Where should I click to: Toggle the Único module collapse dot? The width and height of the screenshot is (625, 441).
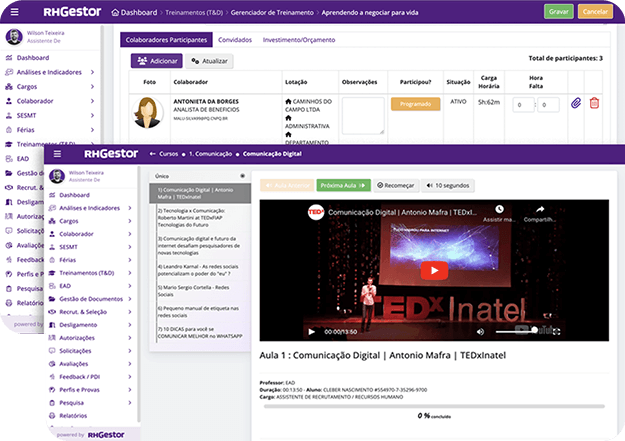pos(242,176)
